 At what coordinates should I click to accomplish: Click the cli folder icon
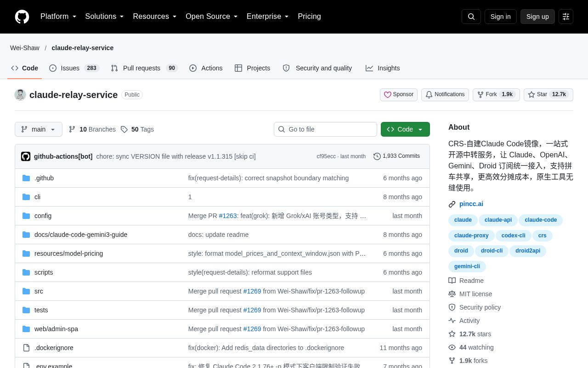[x=26, y=197]
